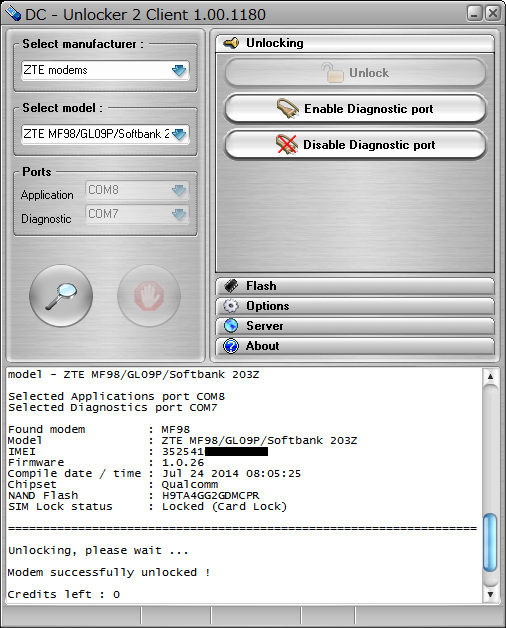Click the chip icon next to Flash

(x=231, y=286)
